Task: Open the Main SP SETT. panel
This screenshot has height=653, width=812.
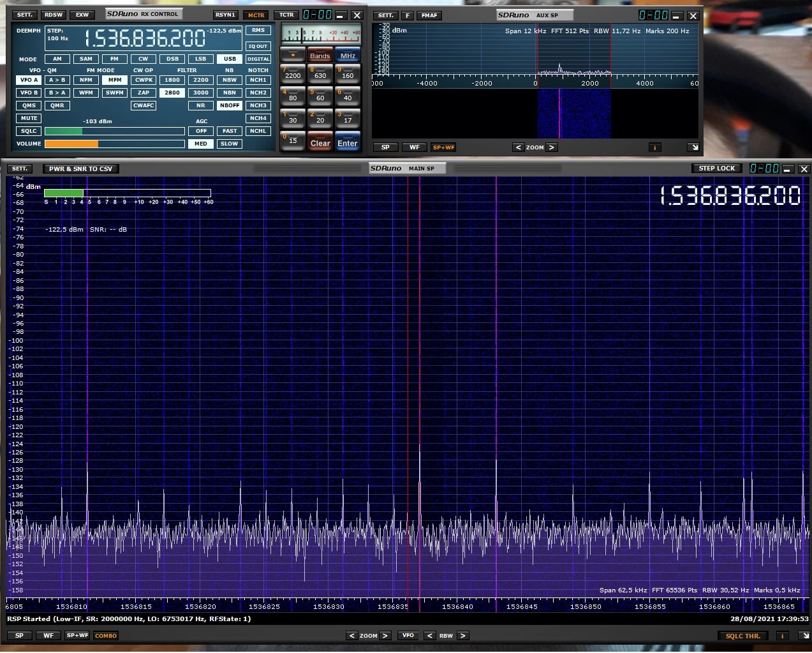Action: 20,169
